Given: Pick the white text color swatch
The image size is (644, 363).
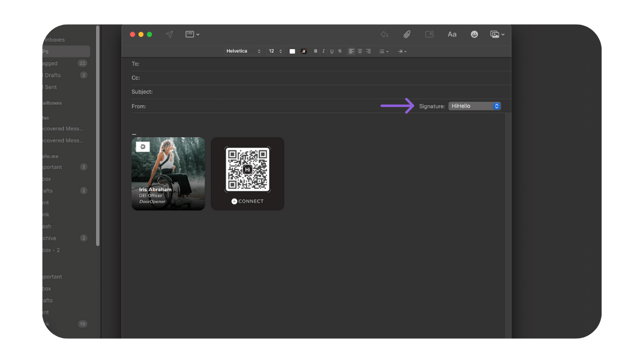Looking at the screenshot, I should click(x=292, y=51).
